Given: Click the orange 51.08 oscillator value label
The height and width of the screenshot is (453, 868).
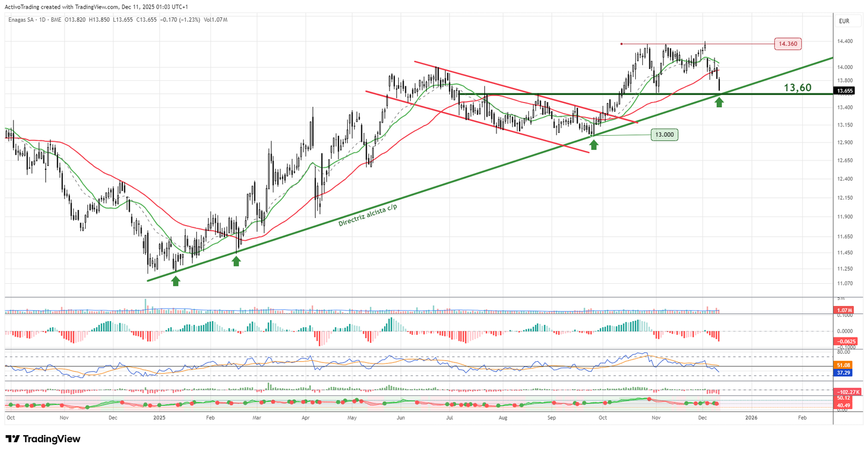Looking at the screenshot, I should click(844, 365).
